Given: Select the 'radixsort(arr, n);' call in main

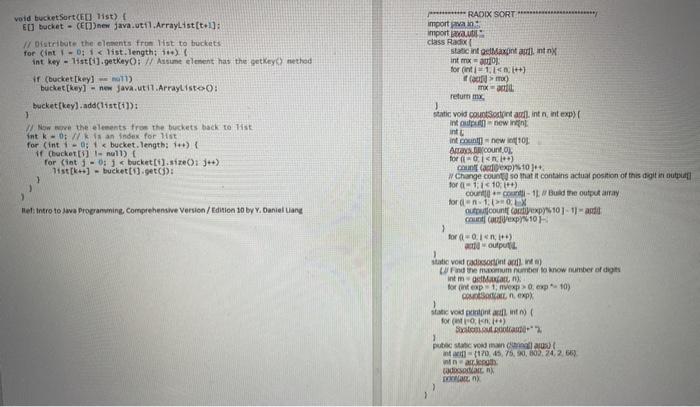Looking at the screenshot, I should coord(468,370).
